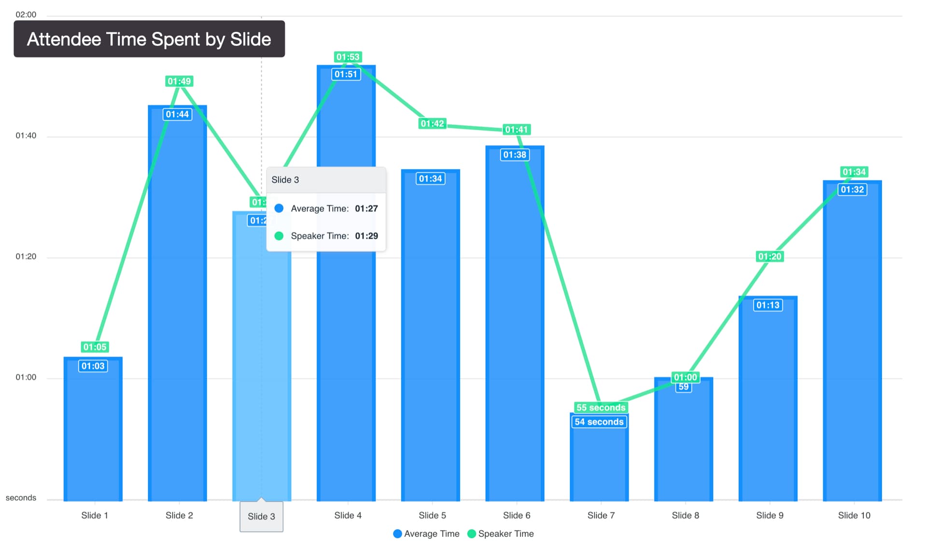Image resolution: width=927 pixels, height=560 pixels.
Task: Click the Attendee Time Spent by Slide title
Action: [149, 39]
